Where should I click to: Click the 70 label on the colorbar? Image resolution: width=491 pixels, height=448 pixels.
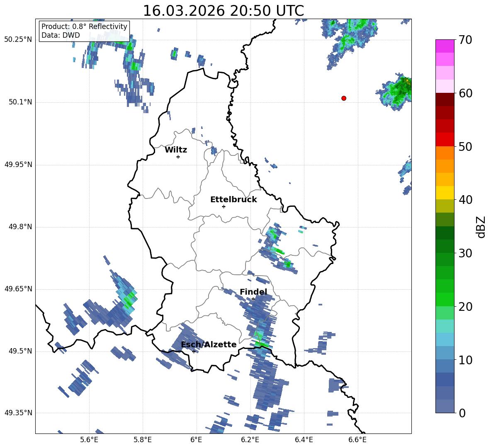pyautogui.click(x=465, y=40)
